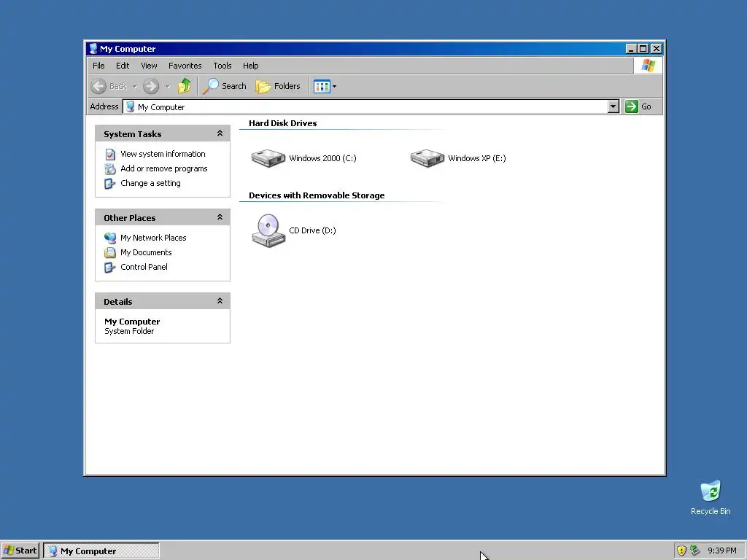
Task: Collapse the System Tasks panel
Action: [x=220, y=133]
